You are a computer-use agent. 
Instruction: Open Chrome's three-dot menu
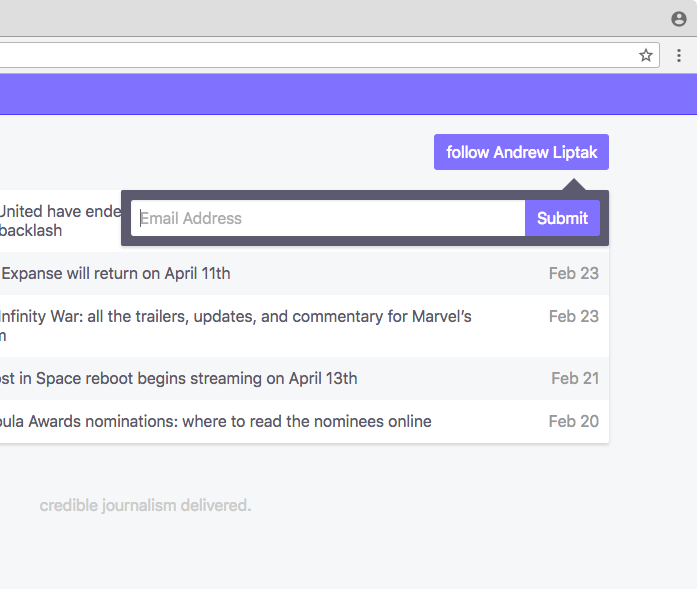click(x=679, y=55)
